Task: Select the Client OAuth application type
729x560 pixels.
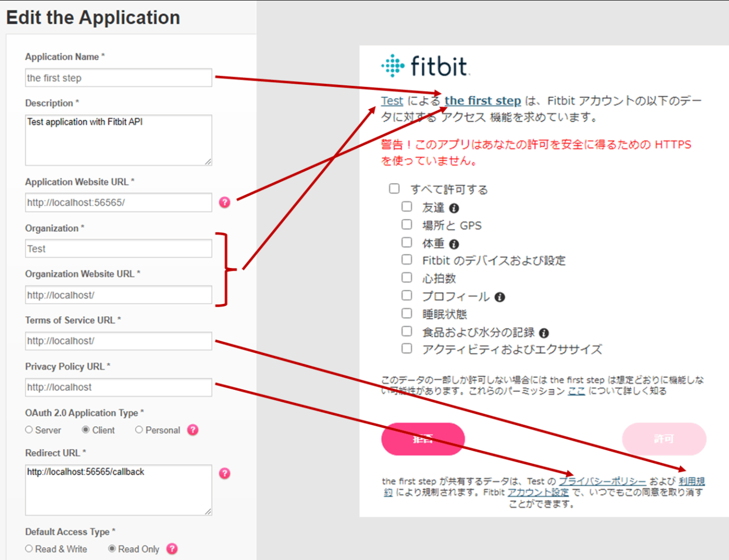Action: 86,430
